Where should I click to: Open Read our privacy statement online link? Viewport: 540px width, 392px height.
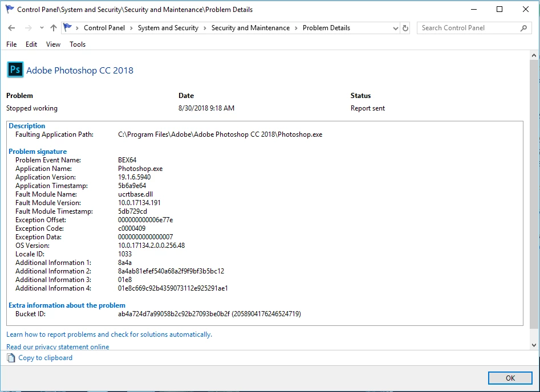tap(58, 346)
